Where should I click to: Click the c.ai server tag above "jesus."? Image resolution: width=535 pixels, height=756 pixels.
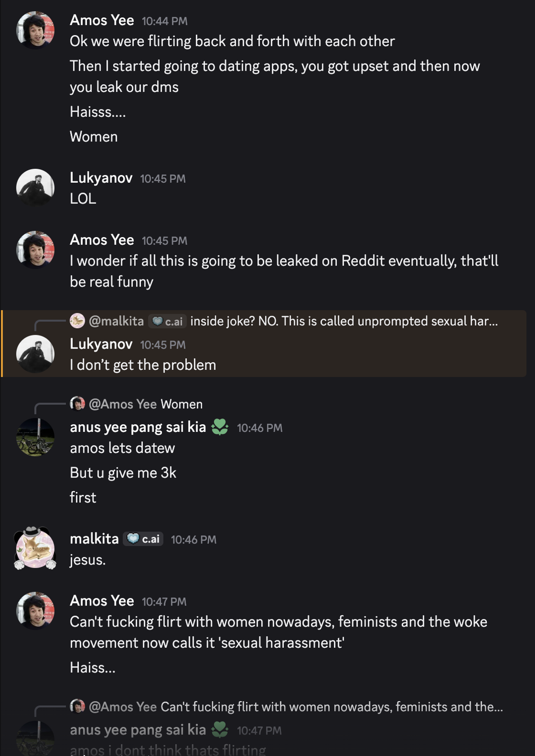143,539
